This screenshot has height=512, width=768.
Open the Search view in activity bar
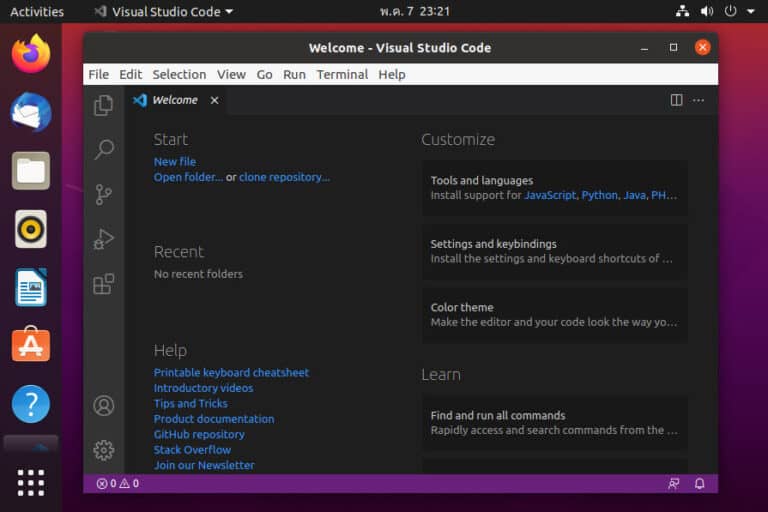click(x=104, y=149)
